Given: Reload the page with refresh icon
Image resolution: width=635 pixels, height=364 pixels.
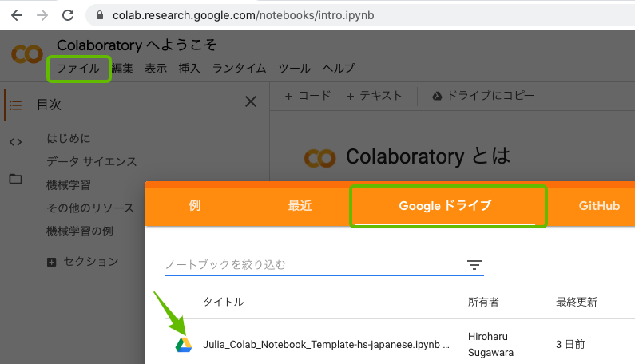Looking at the screenshot, I should [x=68, y=15].
